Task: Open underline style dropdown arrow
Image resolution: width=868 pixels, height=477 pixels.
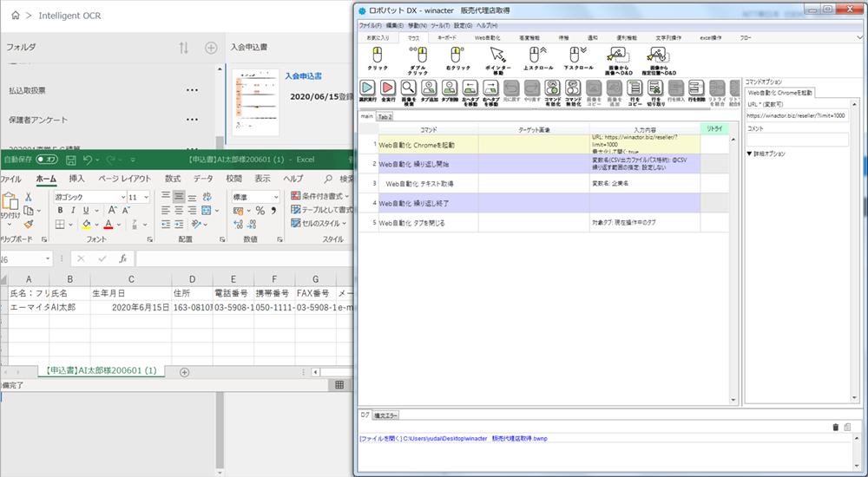Action: [x=97, y=210]
